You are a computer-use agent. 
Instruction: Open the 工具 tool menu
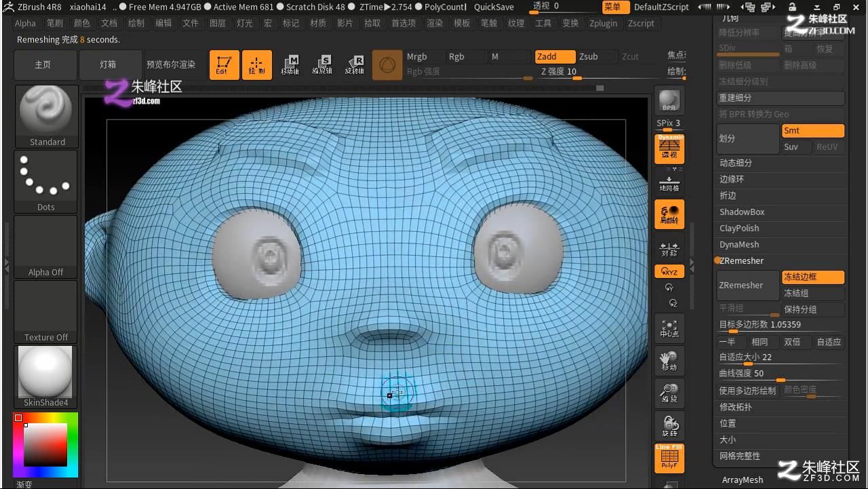point(543,23)
